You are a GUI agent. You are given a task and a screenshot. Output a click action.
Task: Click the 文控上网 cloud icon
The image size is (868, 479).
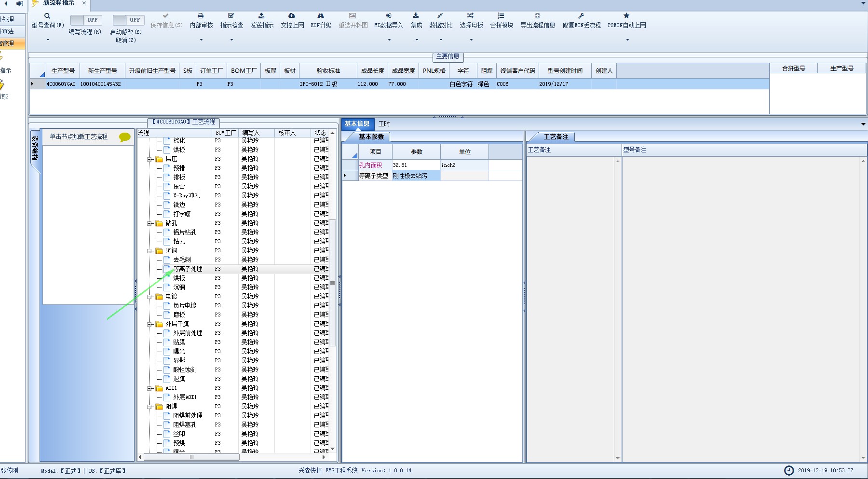click(292, 16)
